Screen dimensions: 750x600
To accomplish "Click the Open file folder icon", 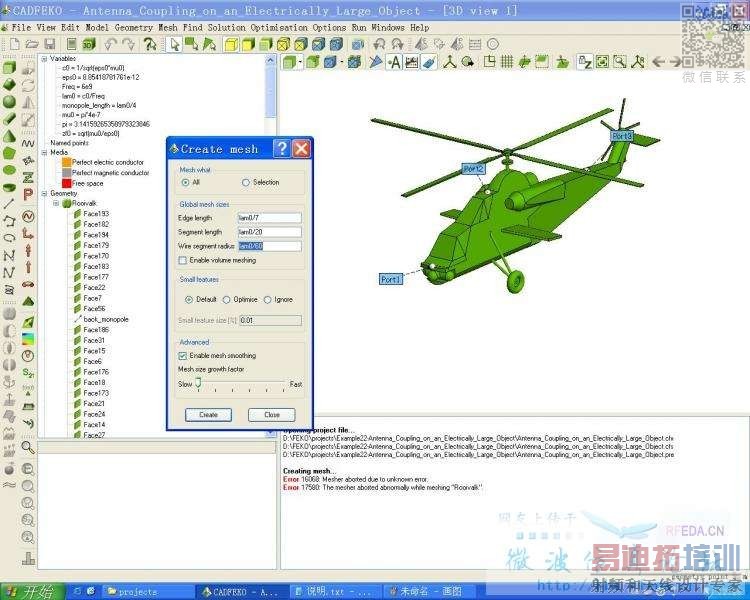I will click(32, 44).
